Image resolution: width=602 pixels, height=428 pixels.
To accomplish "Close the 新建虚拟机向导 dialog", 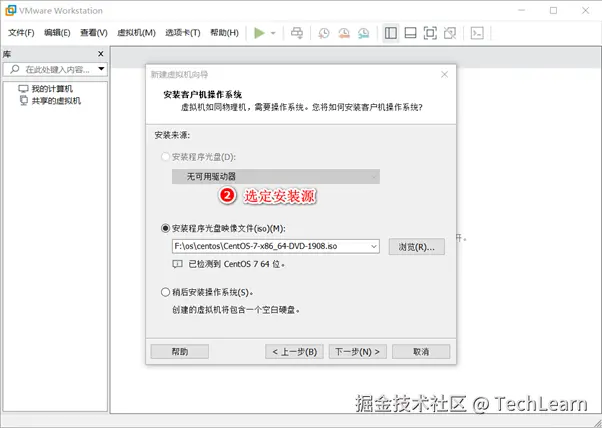I will 445,74.
